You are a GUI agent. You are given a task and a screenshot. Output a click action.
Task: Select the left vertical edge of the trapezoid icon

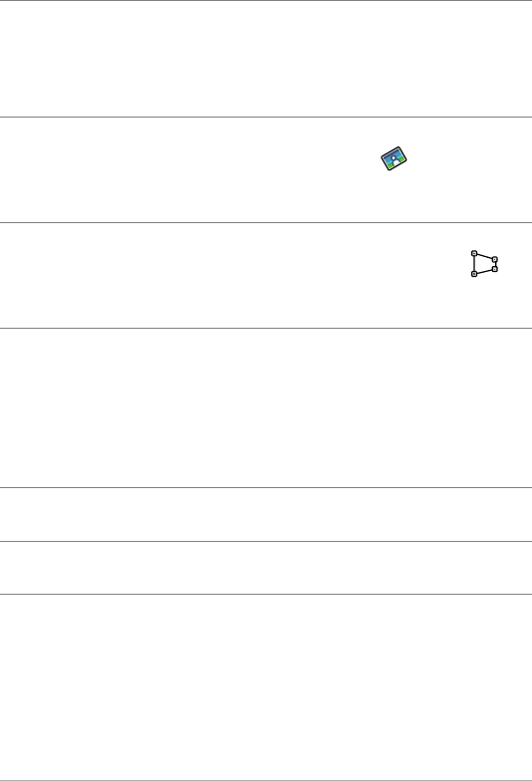tap(474, 263)
